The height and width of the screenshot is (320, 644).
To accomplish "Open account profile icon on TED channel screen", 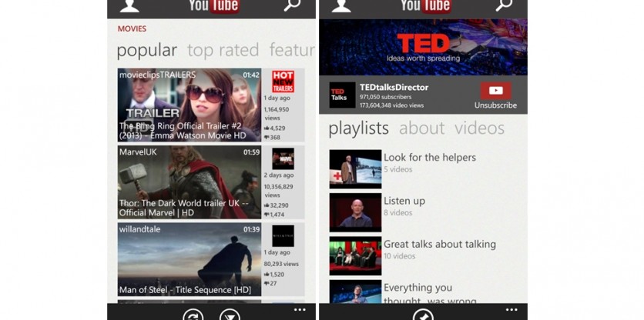I will 341,6.
